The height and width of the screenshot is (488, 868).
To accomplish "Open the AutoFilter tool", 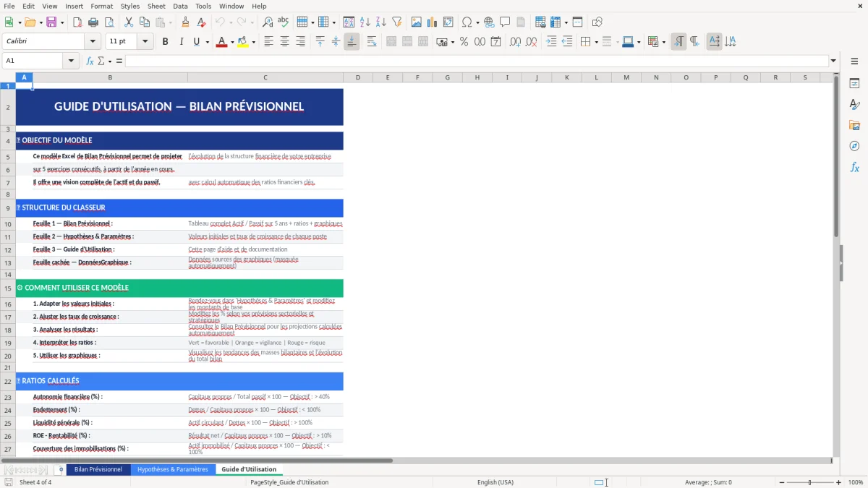I will (x=396, y=22).
